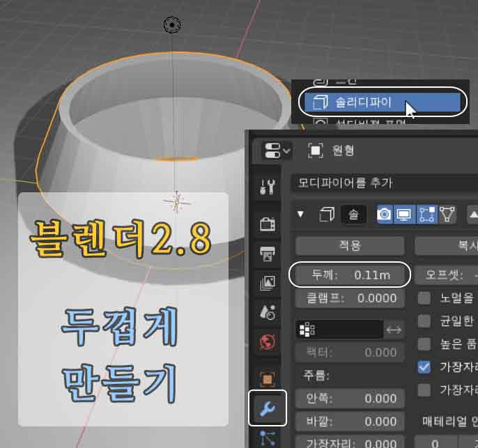Image resolution: width=478 pixels, height=448 pixels.
Task: Enable the 노멀을 checkbox
Action: point(424,298)
